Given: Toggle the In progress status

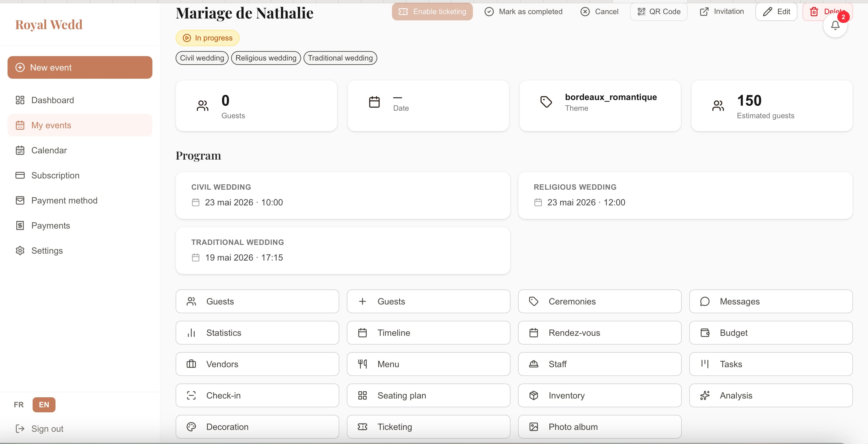Looking at the screenshot, I should pos(207,38).
